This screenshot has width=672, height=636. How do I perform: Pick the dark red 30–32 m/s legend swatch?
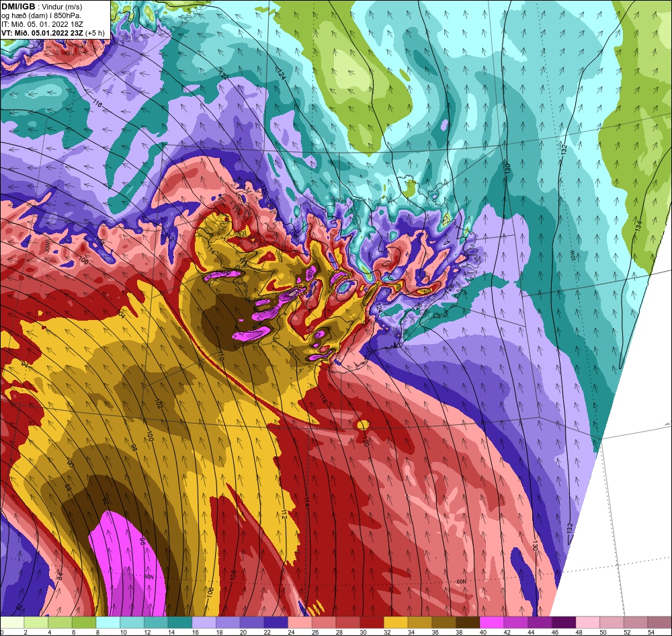point(372,623)
